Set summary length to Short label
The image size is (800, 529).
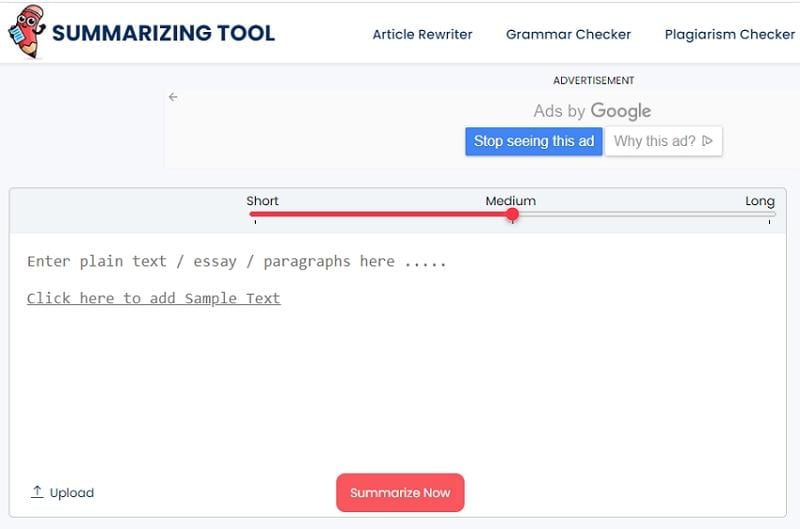coord(262,200)
